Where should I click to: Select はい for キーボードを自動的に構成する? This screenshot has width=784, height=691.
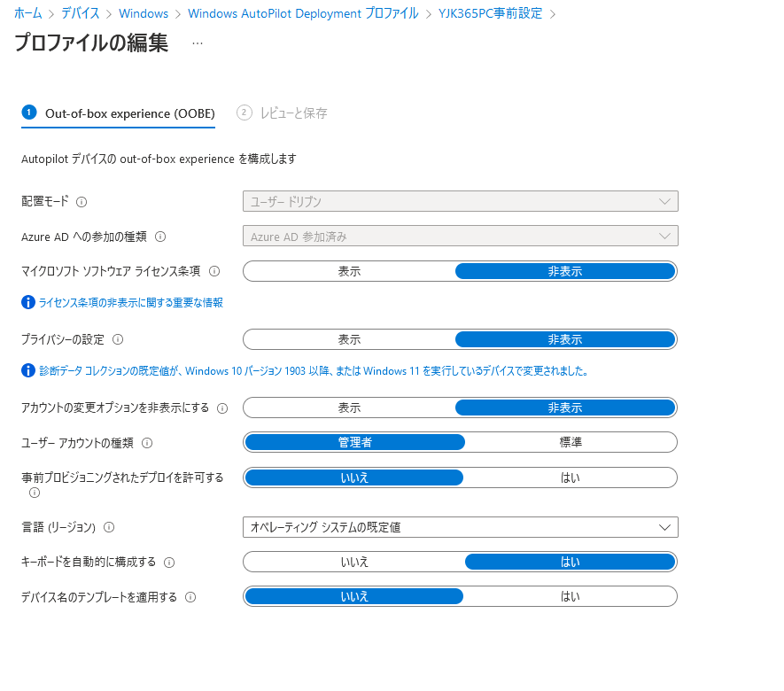(570, 562)
